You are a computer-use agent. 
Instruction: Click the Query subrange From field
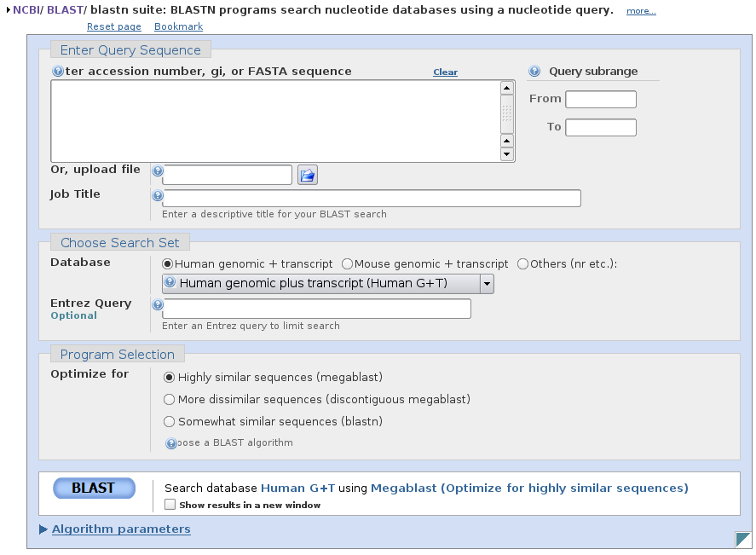coord(601,100)
